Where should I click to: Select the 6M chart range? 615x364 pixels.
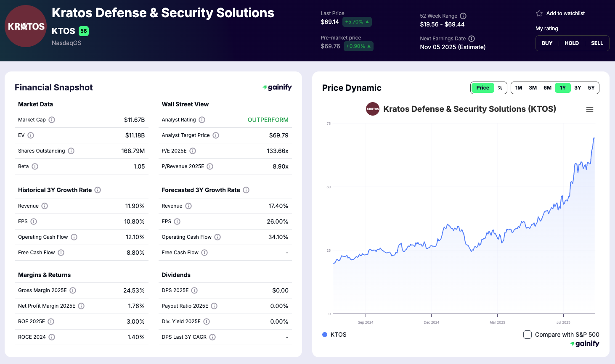547,88
